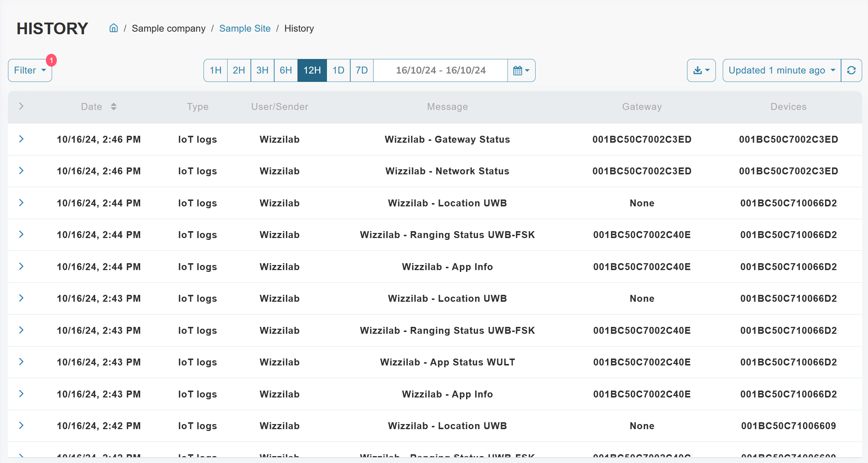Open the Filter dropdown
The image size is (868, 463).
[30, 70]
